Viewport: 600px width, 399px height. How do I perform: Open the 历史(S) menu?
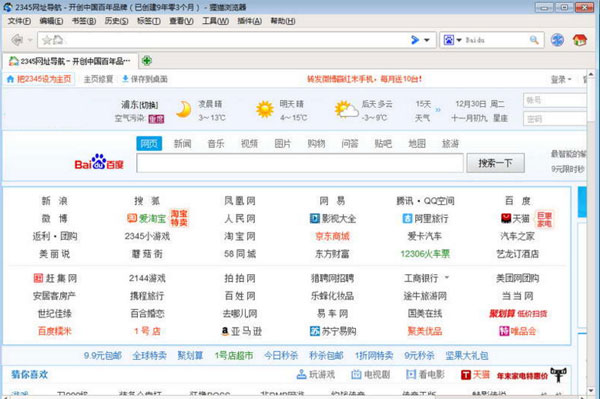[x=116, y=21]
